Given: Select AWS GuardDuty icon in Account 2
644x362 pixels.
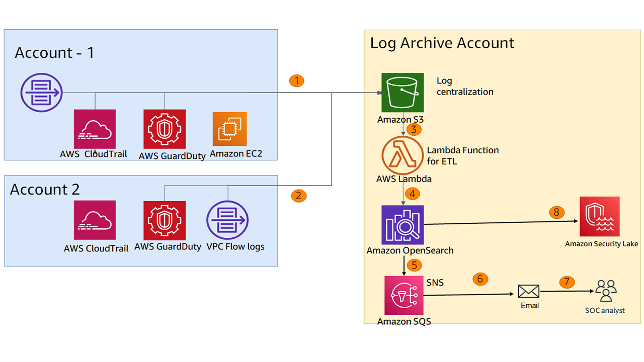Looking at the screenshot, I should pos(165,220).
